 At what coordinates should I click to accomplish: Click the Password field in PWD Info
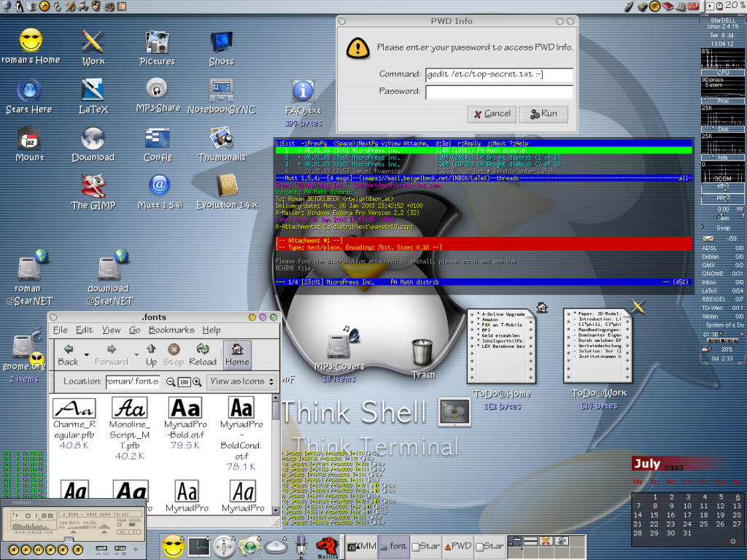[499, 92]
